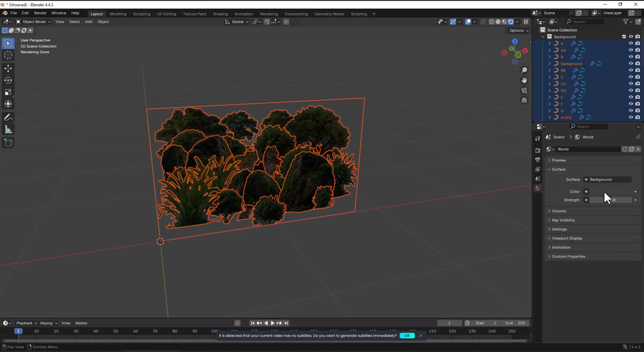Select the Measure tool

tap(8, 129)
